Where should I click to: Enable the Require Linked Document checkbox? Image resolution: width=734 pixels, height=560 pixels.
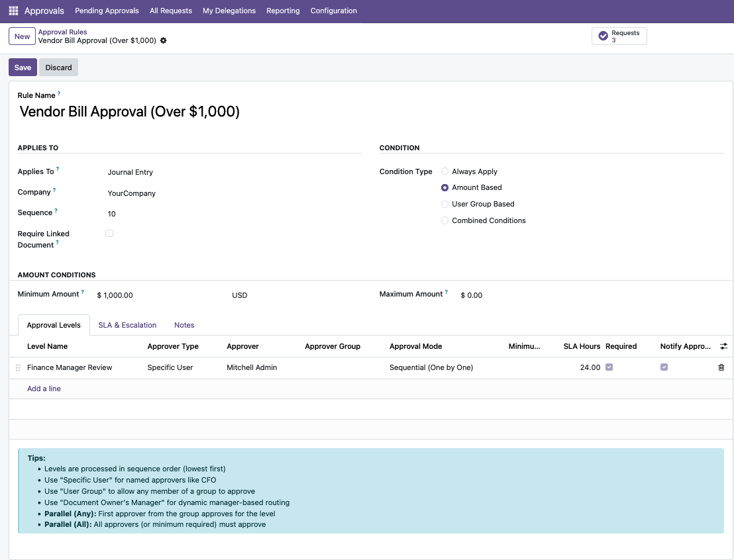(x=109, y=233)
